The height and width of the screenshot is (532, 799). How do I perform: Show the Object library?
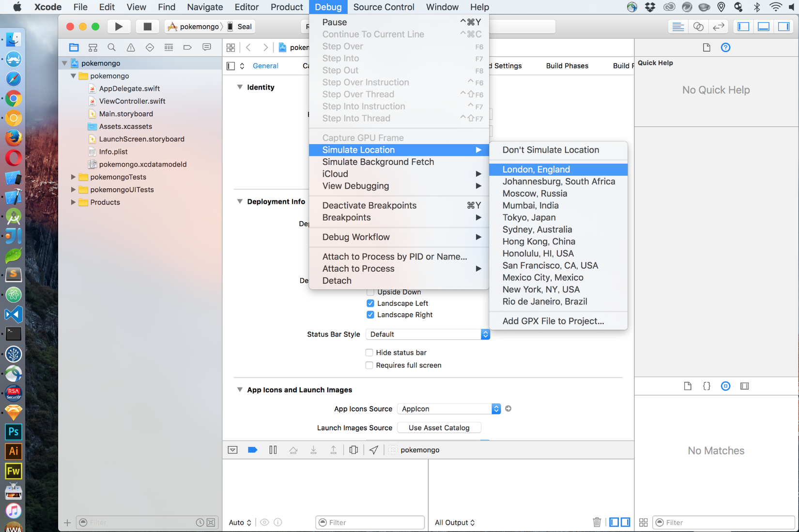tap(725, 386)
